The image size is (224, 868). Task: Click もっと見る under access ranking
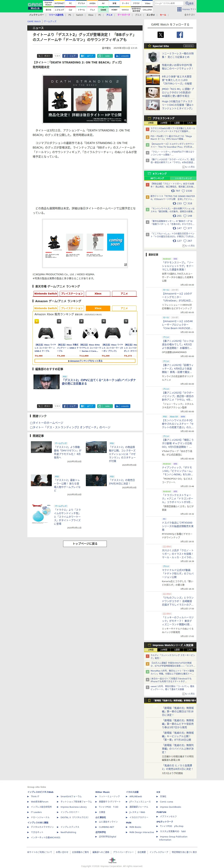189,167
